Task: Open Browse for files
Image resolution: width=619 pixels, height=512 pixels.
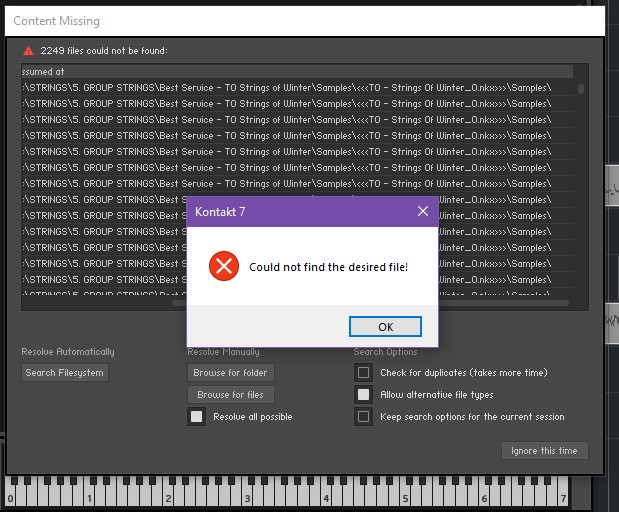Action: click(x=231, y=395)
